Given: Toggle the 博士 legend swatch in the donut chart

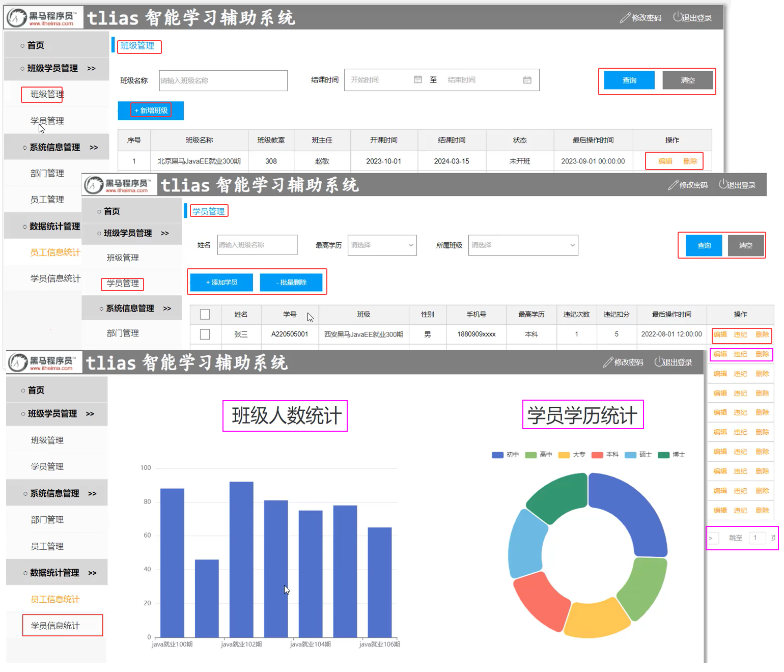Looking at the screenshot, I should (x=663, y=455).
